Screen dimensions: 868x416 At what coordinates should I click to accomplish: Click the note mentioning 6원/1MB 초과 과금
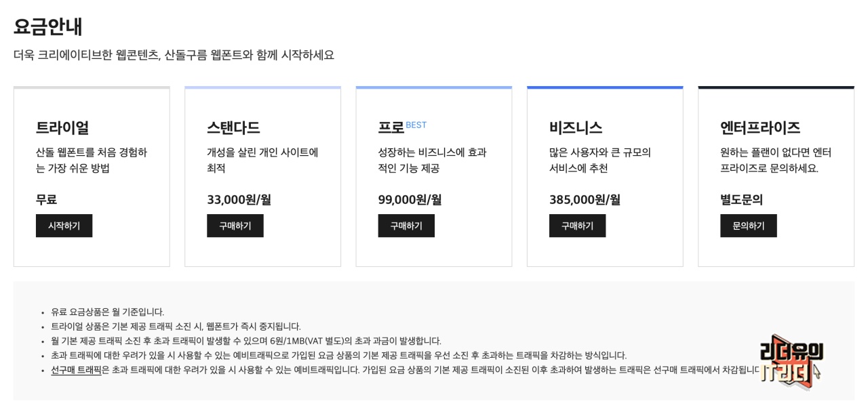[246, 341]
